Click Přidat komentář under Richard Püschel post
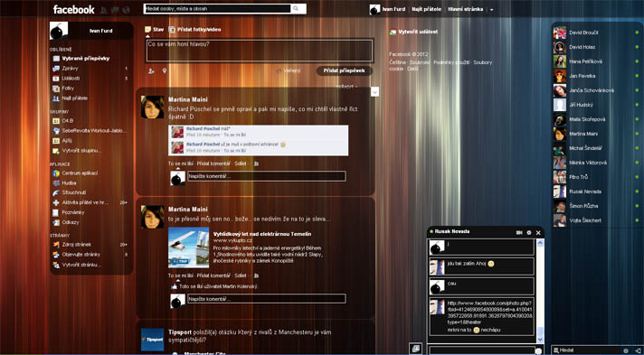 pos(213,163)
